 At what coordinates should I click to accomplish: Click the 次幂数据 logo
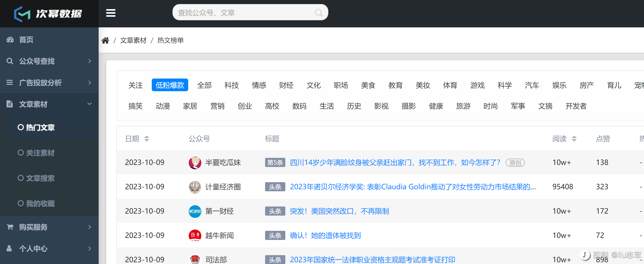tap(48, 14)
